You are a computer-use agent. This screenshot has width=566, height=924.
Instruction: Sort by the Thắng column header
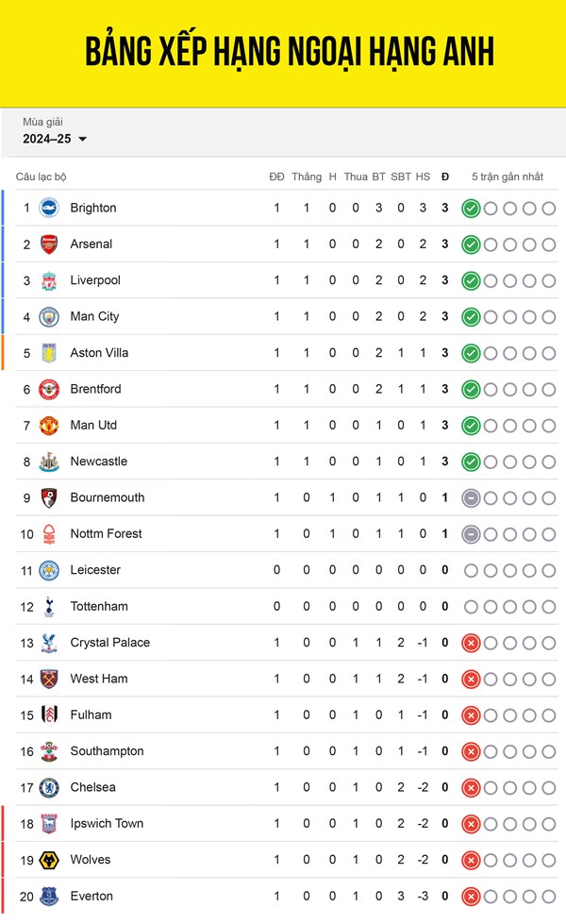[x=307, y=176]
